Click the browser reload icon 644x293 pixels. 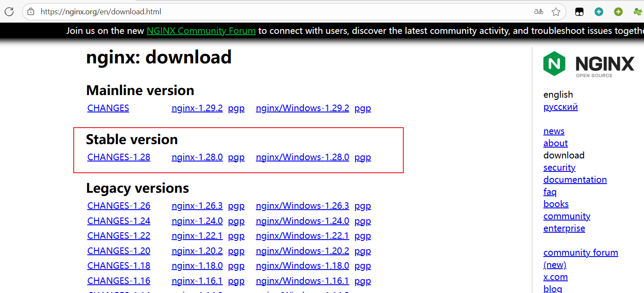tap(9, 12)
